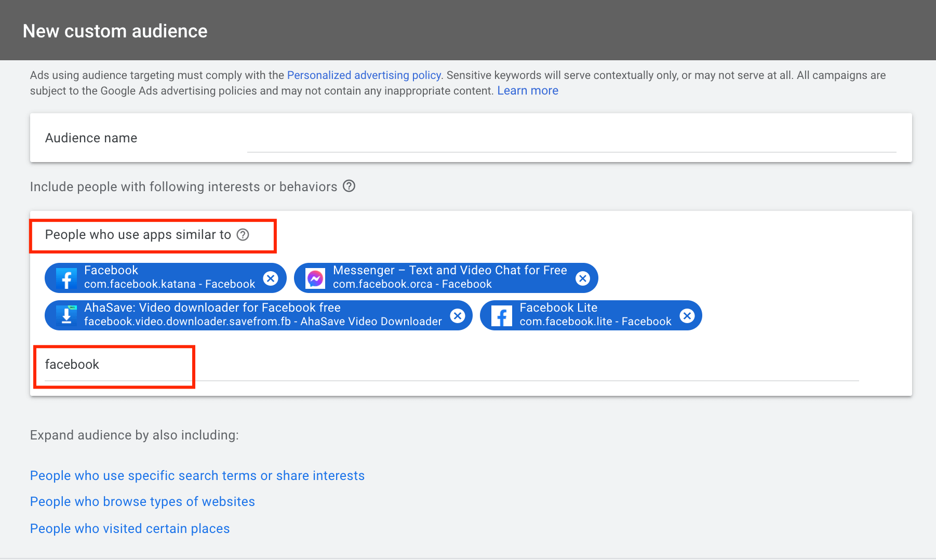
Task: Remove the Messenger app chip
Action: point(583,278)
